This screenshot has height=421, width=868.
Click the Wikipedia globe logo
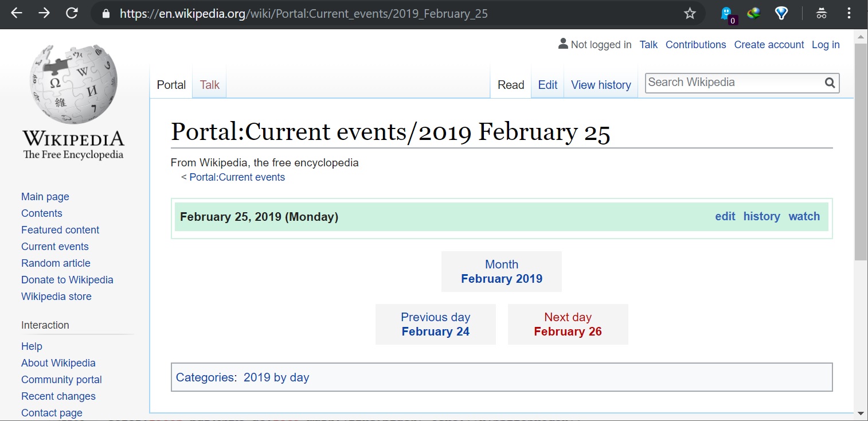click(73, 83)
